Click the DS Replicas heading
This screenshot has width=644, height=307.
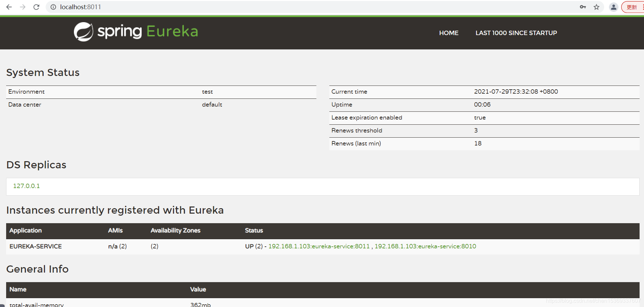coord(36,165)
